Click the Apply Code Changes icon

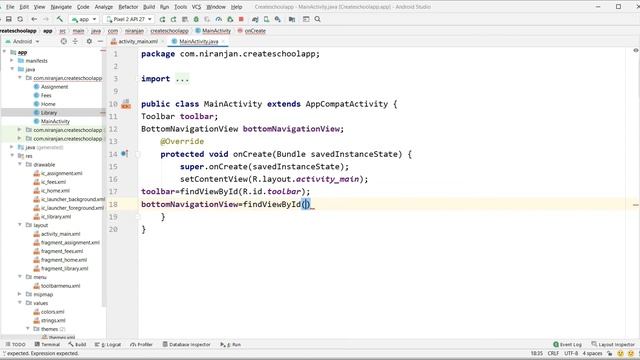[173, 19]
